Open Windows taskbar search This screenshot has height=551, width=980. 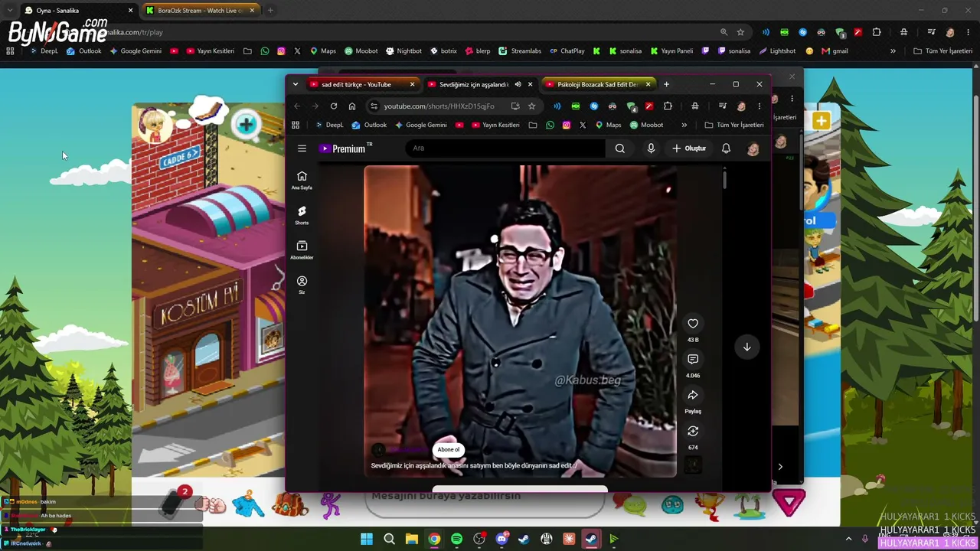[389, 539]
